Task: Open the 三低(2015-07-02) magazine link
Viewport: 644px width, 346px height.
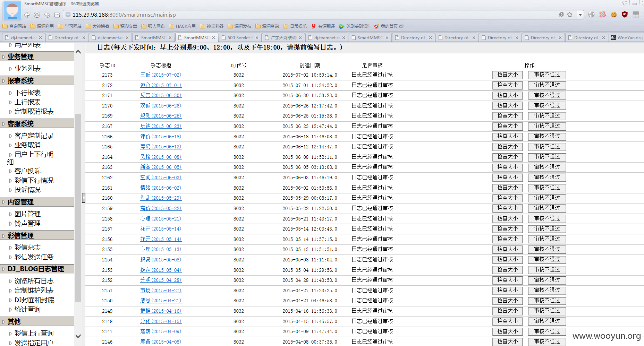Action: [x=161, y=75]
